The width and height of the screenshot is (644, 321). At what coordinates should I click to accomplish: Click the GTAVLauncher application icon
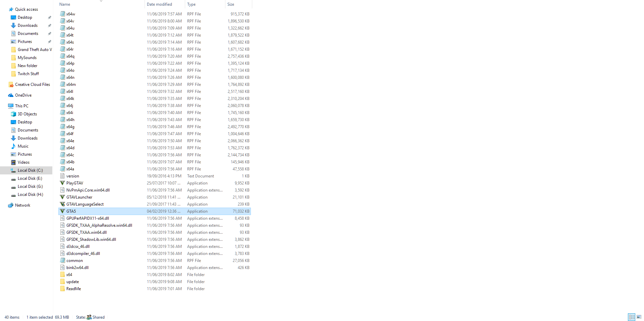[x=62, y=197]
